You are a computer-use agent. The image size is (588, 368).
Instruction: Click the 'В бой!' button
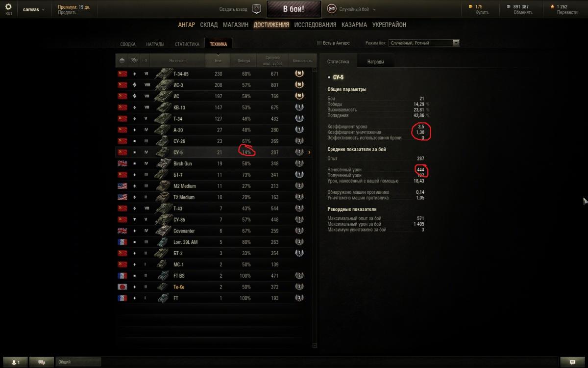pyautogui.click(x=294, y=9)
